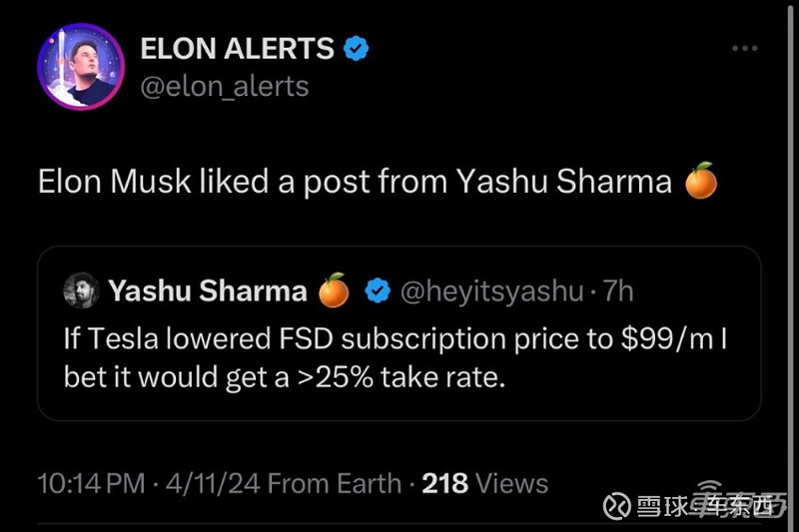Click the @elon_alerts handle

tap(225, 86)
